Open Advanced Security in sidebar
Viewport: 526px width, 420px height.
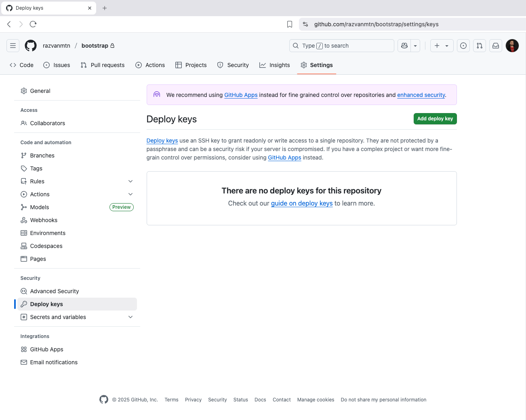pyautogui.click(x=77, y=291)
